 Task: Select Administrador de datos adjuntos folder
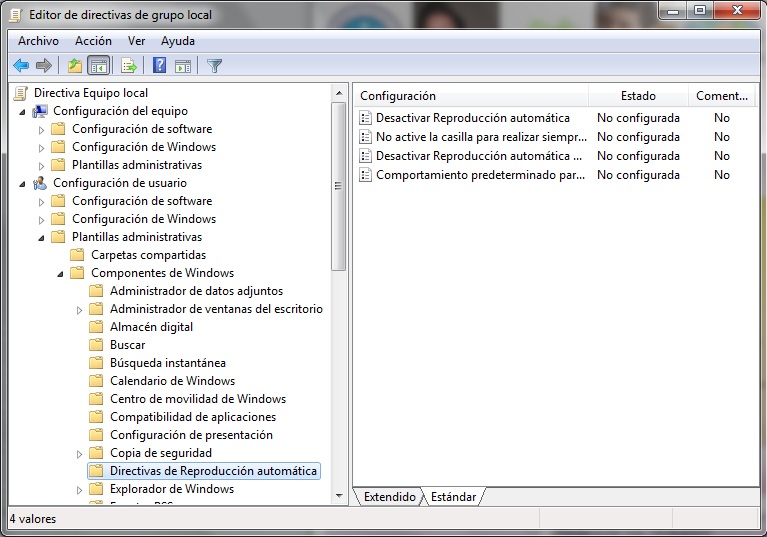coord(196,291)
